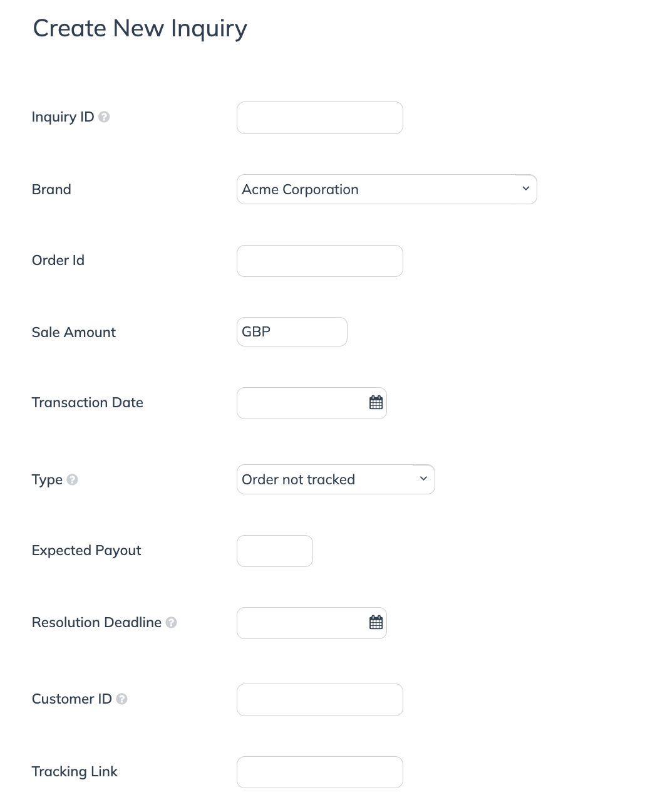Screen dimensions: 660x812
Task: Click the Inquiry ID help icon
Action: point(105,117)
